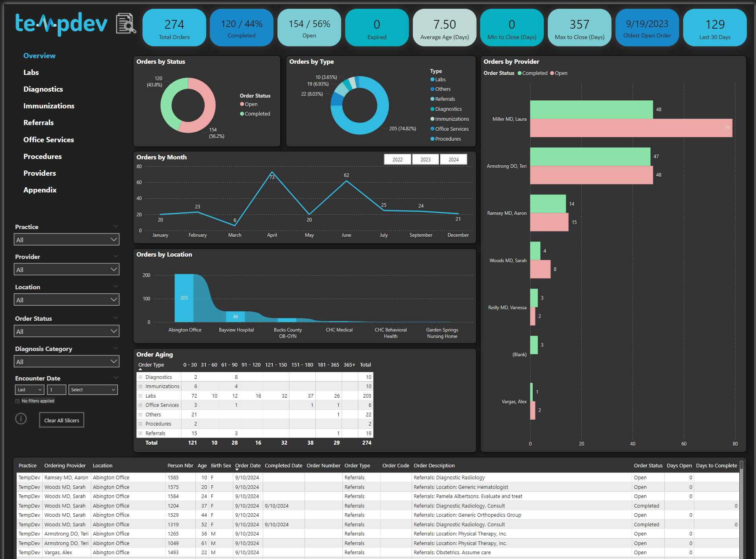Open the Appendix page from the sidebar
This screenshot has height=559, width=756.
tap(40, 190)
